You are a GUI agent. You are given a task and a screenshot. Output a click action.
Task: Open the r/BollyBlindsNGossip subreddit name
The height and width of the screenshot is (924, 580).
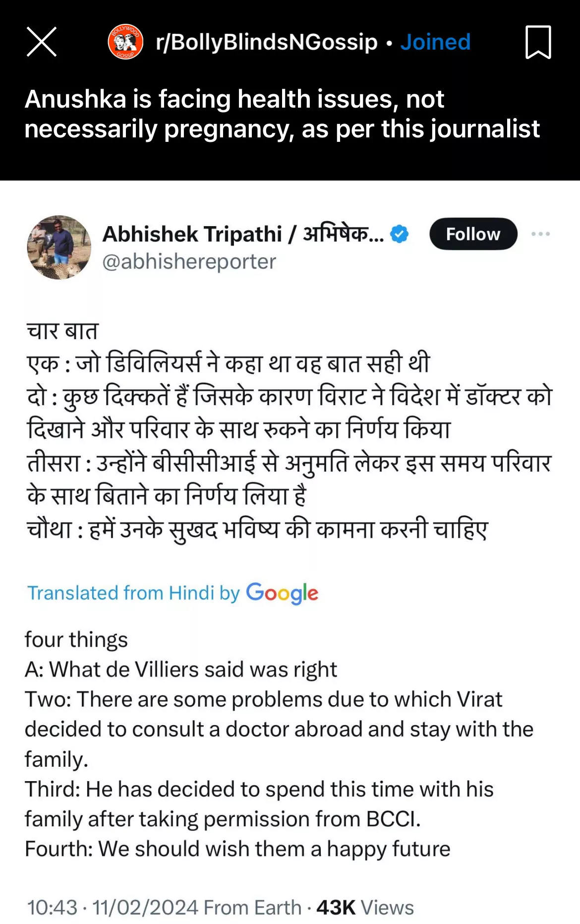point(266,42)
